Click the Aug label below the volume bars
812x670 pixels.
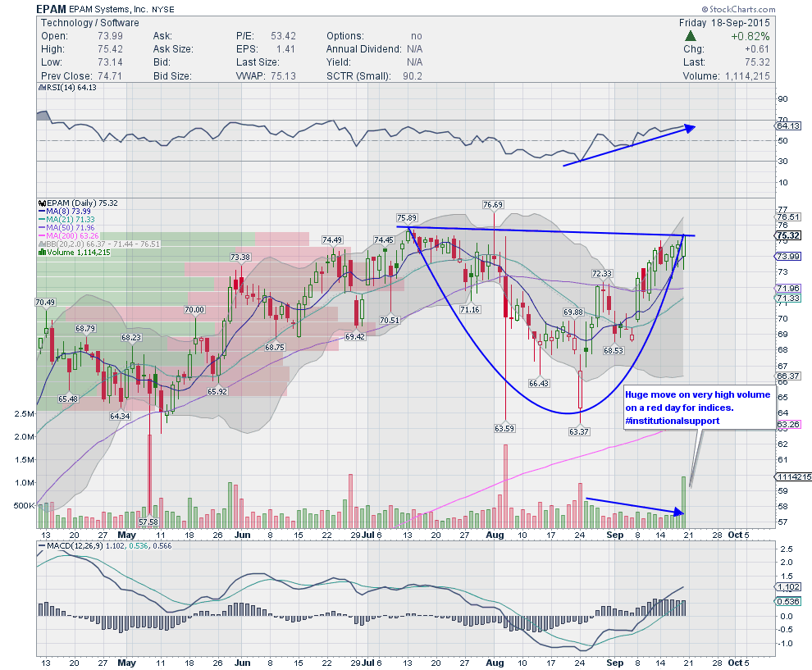coord(495,535)
